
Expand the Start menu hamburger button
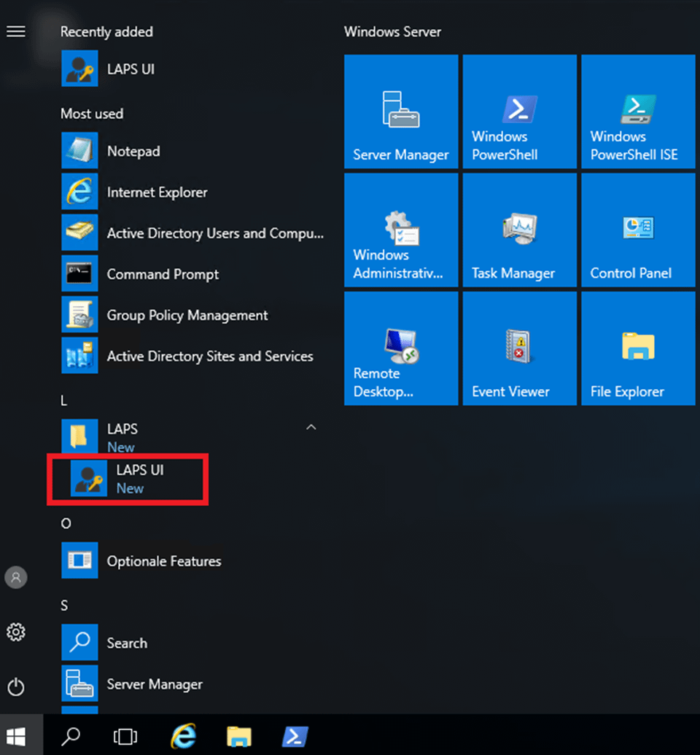(16, 32)
